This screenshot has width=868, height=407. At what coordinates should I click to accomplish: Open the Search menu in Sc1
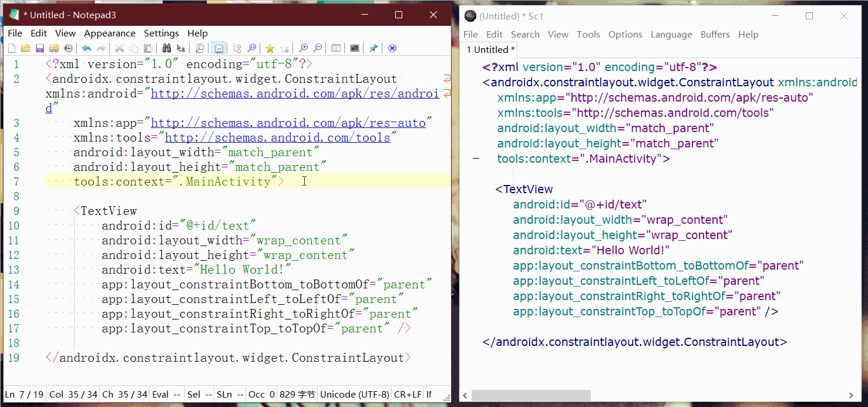point(525,35)
